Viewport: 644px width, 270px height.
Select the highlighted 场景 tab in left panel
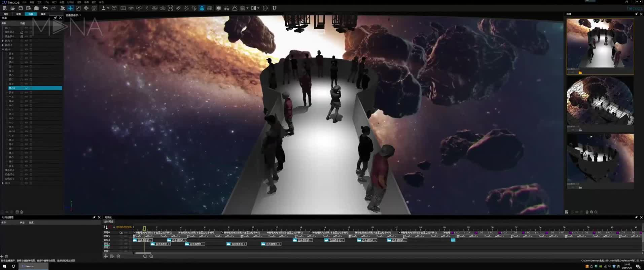[31, 14]
